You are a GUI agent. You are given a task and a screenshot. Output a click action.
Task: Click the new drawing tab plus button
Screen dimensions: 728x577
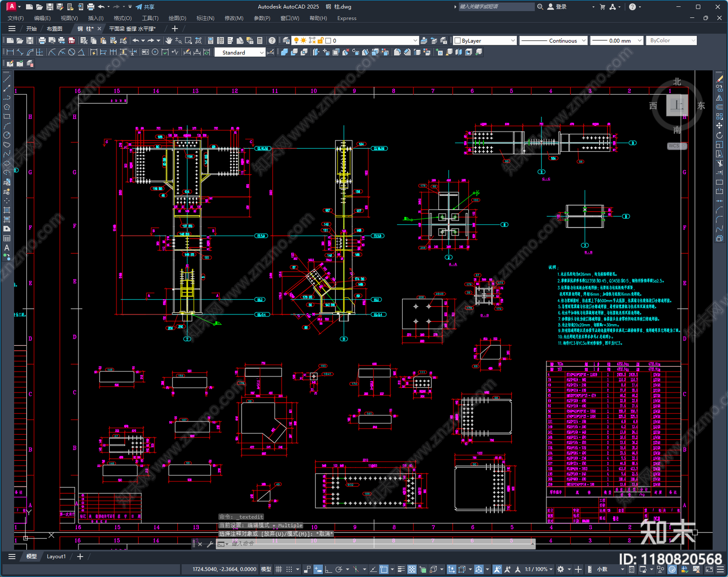tap(174, 29)
